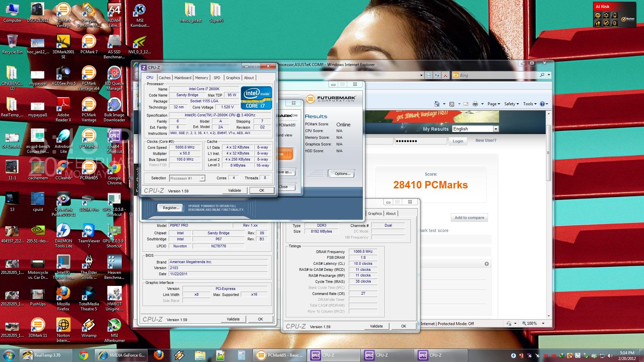Open the Tools menu in Internet Explorer
The image size is (644, 362).
[530, 104]
